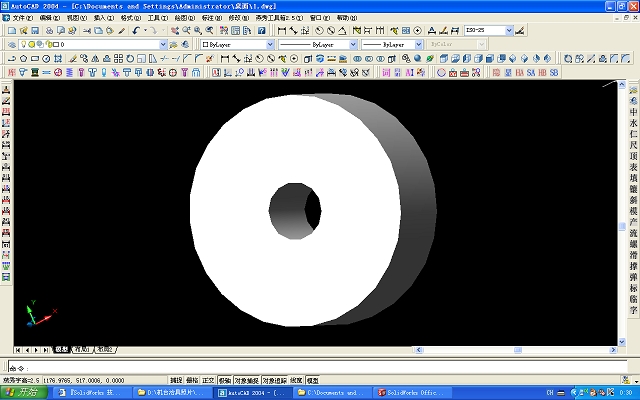Click the Match Properties brush icon
This screenshot has width=640, height=400.
[122, 31]
